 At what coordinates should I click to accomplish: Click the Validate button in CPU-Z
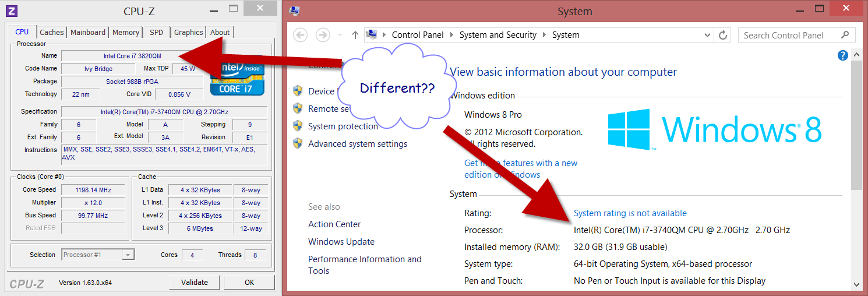point(195,283)
